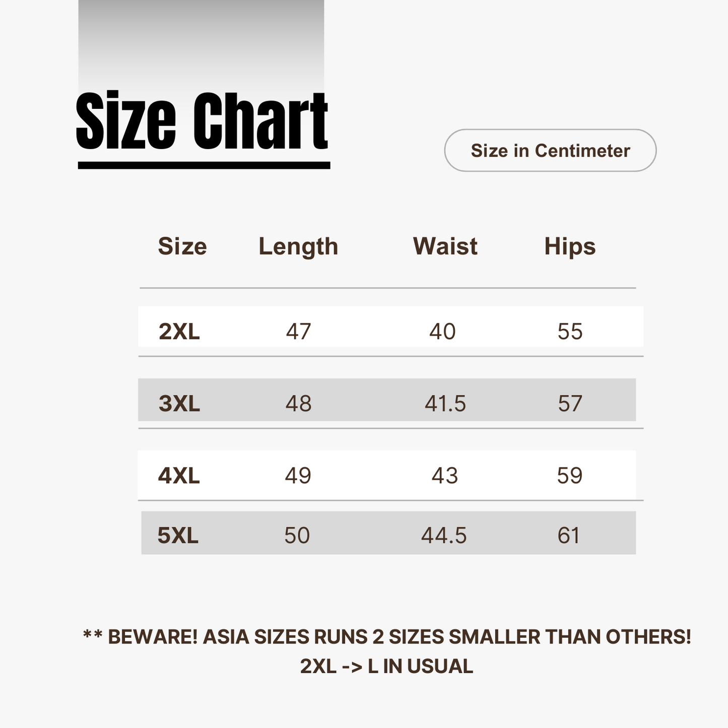The height and width of the screenshot is (728, 728).
Task: Select the 4XL waist value 43
Action: (445, 476)
